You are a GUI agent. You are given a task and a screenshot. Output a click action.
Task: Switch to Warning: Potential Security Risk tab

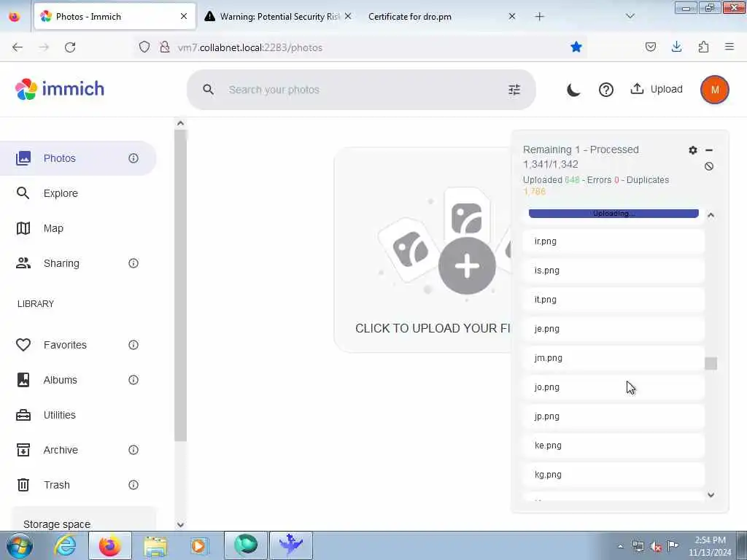pyautogui.click(x=278, y=17)
